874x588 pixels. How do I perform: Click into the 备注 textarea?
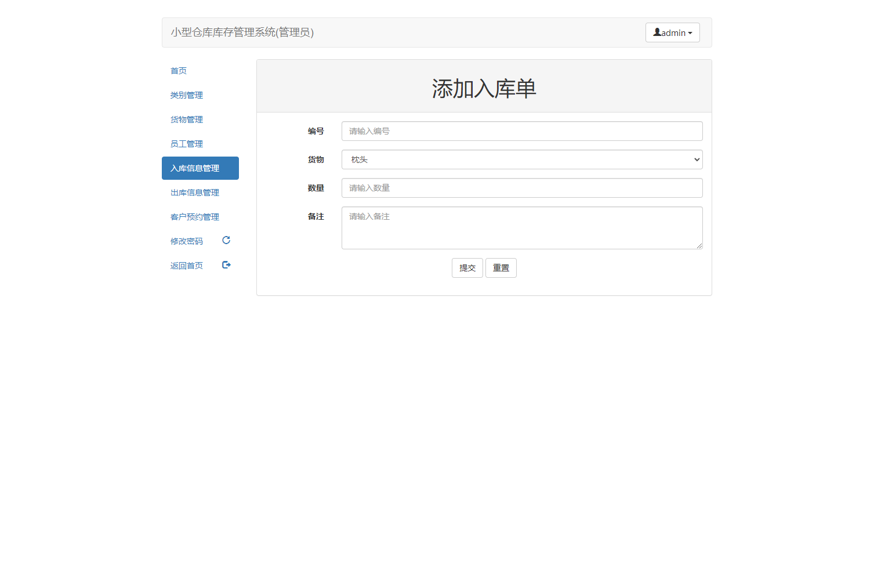tap(522, 228)
